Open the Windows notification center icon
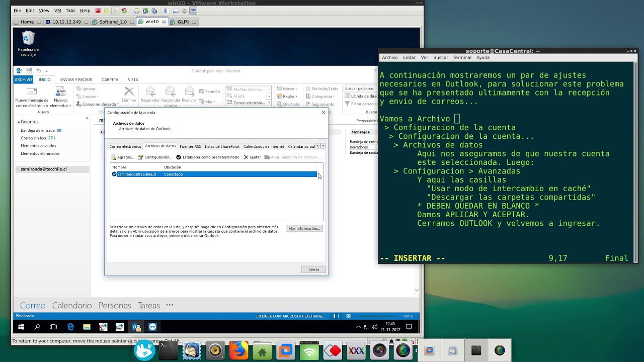This screenshot has width=644, height=362. pyautogui.click(x=409, y=327)
